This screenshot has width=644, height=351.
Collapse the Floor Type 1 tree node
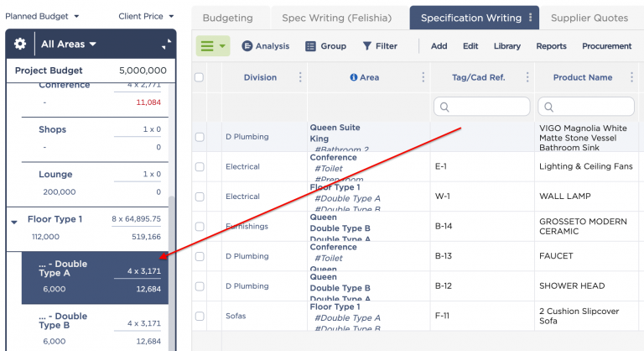tap(14, 223)
